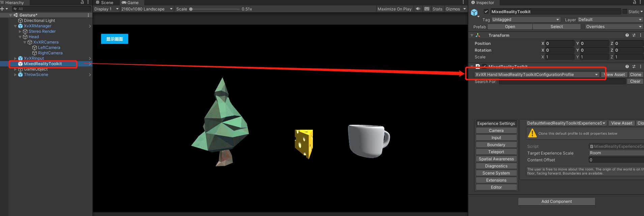Click the Hierarchy search field
The height and width of the screenshot is (216, 644).
(x=52, y=9)
